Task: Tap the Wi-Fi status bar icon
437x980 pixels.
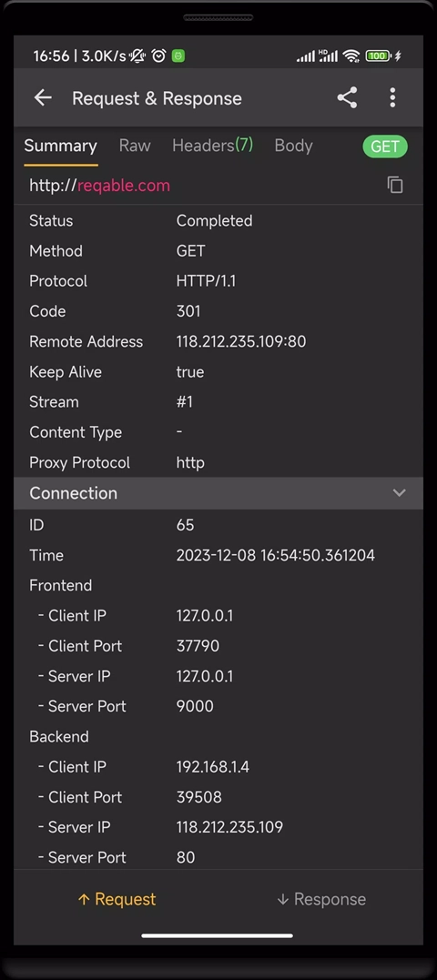Action: pyautogui.click(x=352, y=56)
